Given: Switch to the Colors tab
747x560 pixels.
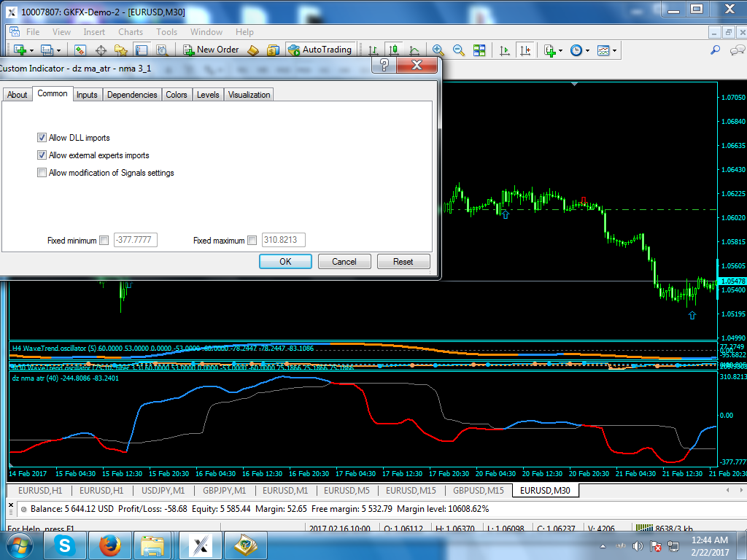Looking at the screenshot, I should pos(177,94).
